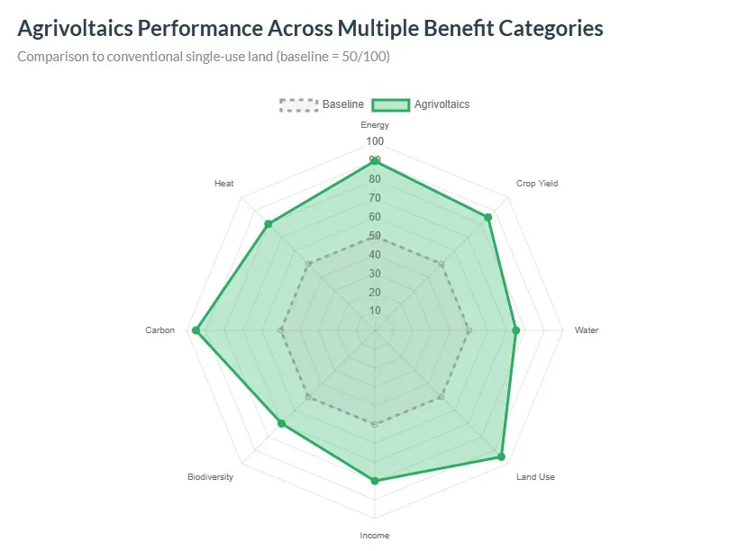Select the Agrivoltaics Income data point
The width and height of the screenshot is (756, 551).
[x=375, y=481]
